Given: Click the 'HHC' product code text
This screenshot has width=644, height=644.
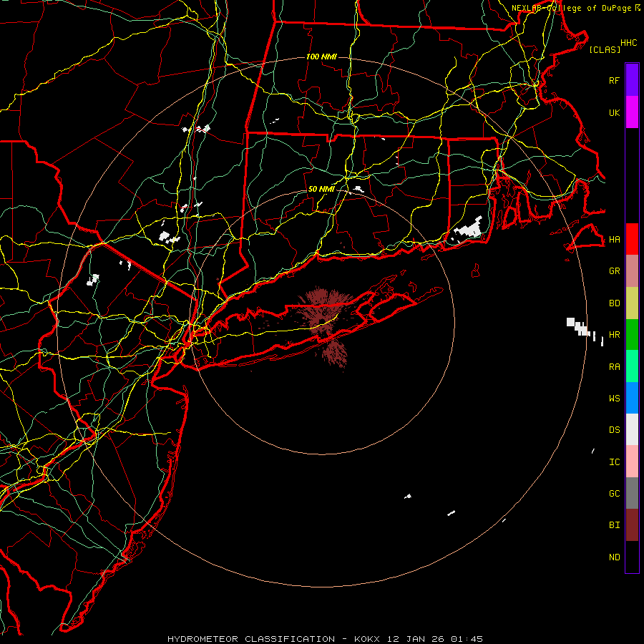Looking at the screenshot, I should (x=629, y=43).
